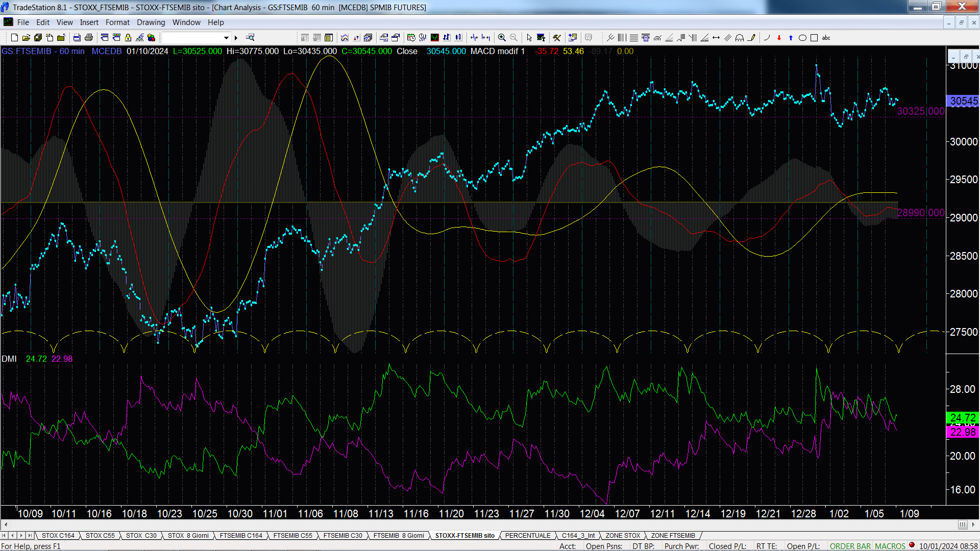
Task: Click the New document icon
Action: tap(14, 37)
